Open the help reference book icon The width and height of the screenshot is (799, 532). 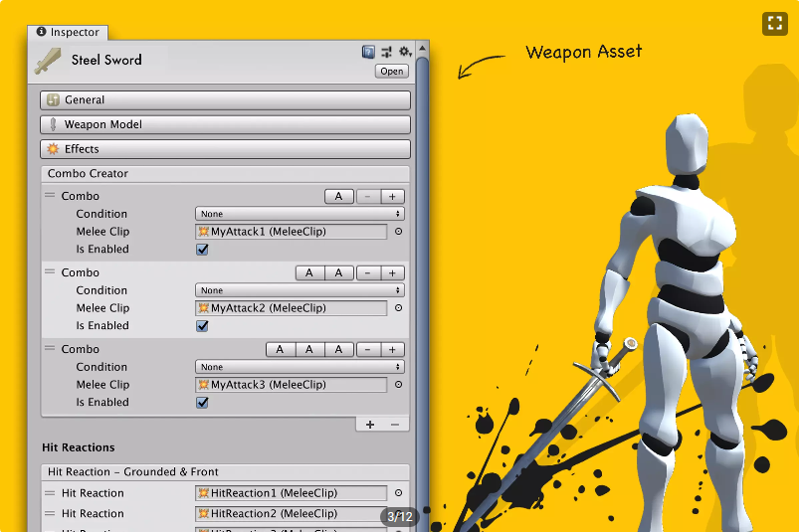tap(368, 52)
